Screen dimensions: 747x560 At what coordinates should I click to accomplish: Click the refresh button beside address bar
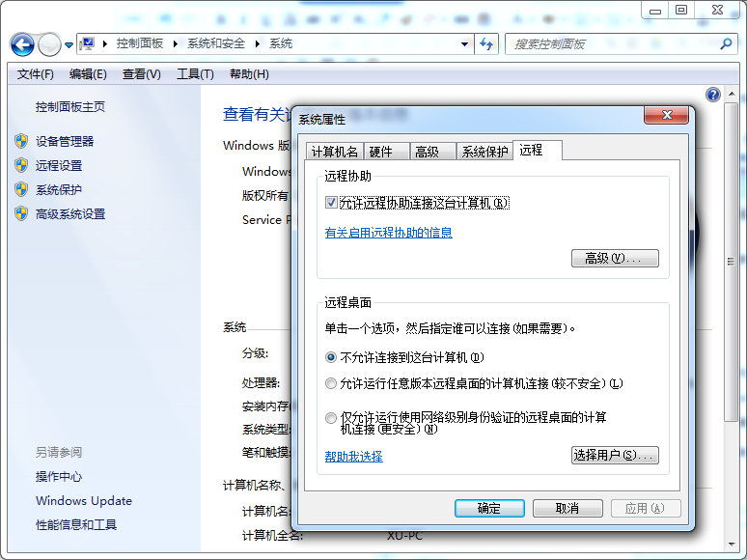(x=486, y=44)
